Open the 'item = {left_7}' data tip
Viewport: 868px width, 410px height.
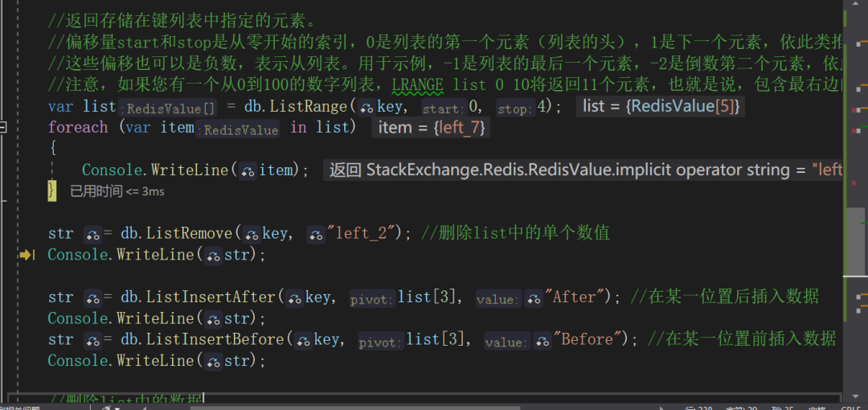(x=432, y=128)
